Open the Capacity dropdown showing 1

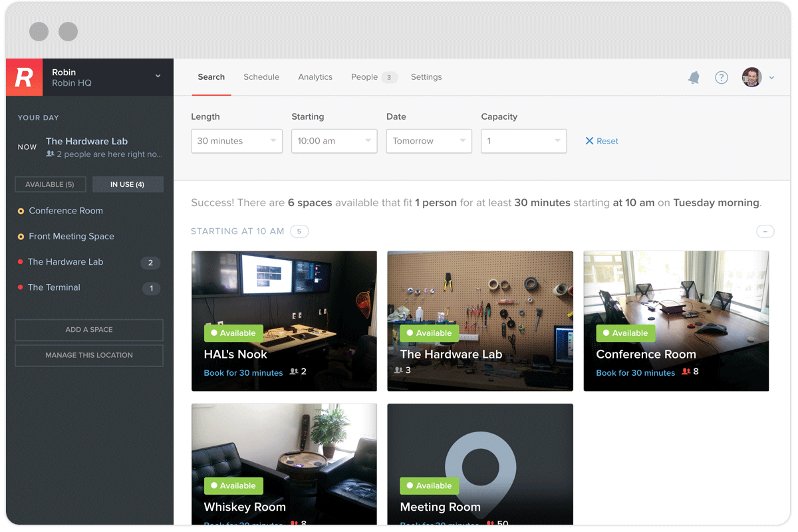pos(524,141)
